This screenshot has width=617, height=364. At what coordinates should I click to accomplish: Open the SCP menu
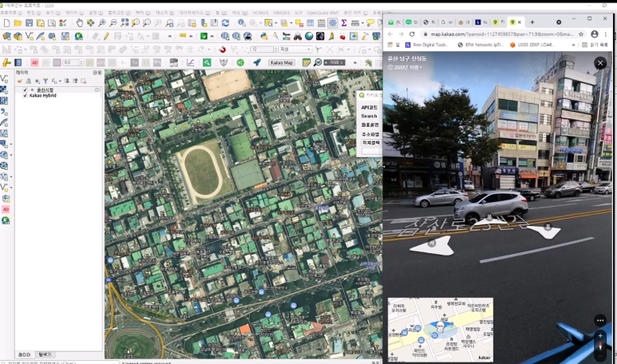299,13
